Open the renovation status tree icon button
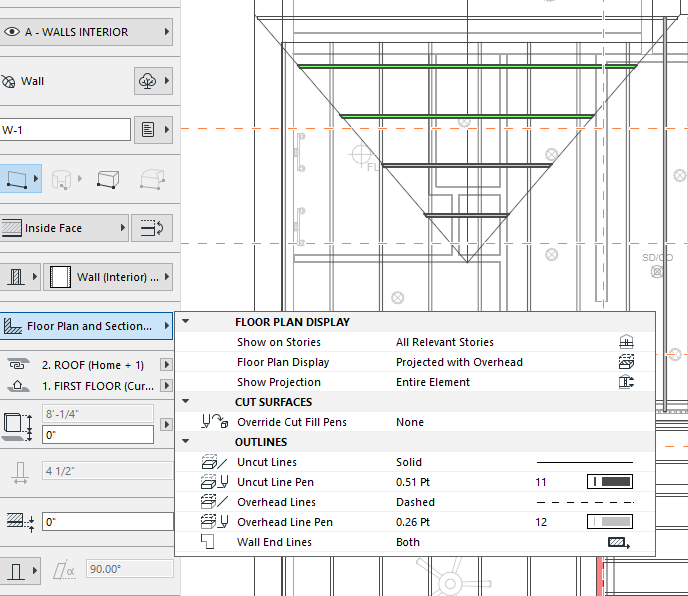Screen dimensions: 688x596 [x=149, y=81]
